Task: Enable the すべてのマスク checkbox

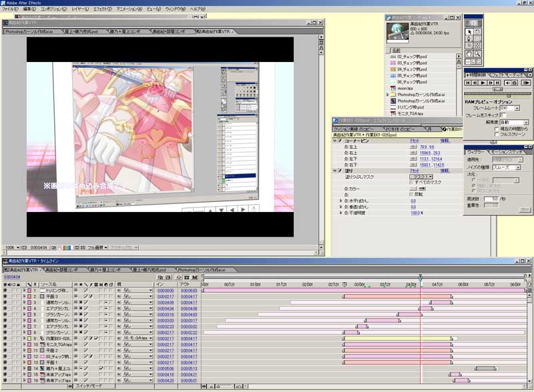Action: [x=412, y=183]
